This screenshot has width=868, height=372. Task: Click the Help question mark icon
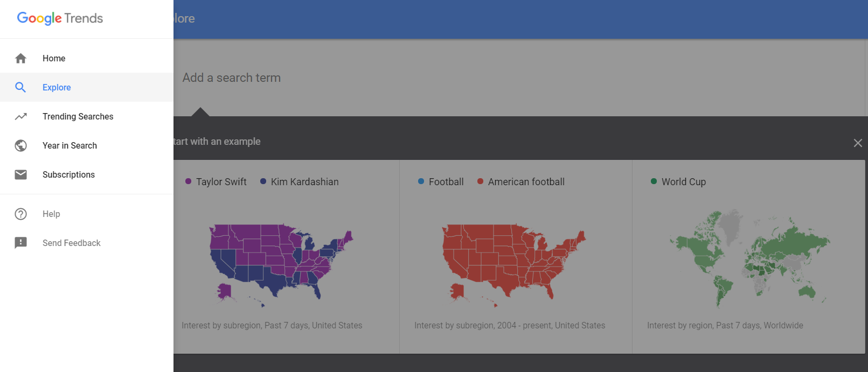tap(20, 214)
